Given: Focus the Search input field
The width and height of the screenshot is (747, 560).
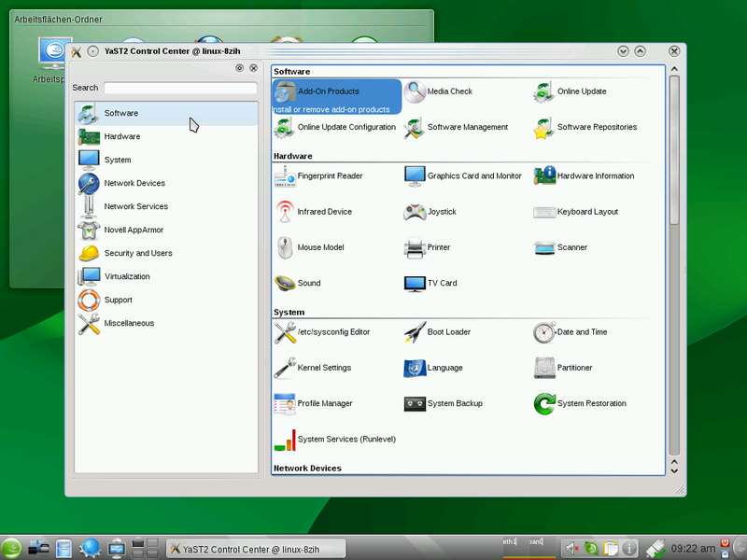Looking at the screenshot, I should point(180,88).
